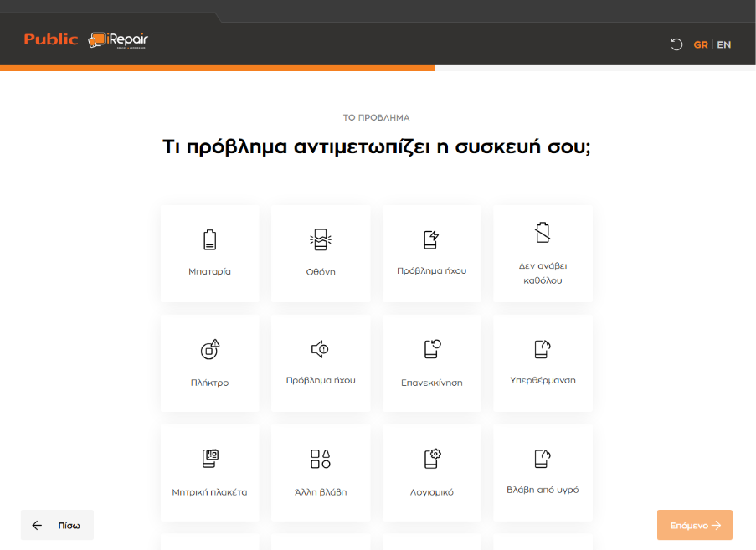756x550 pixels.
Task: Select the Βλάβη από υγρό tile
Action: click(x=543, y=472)
